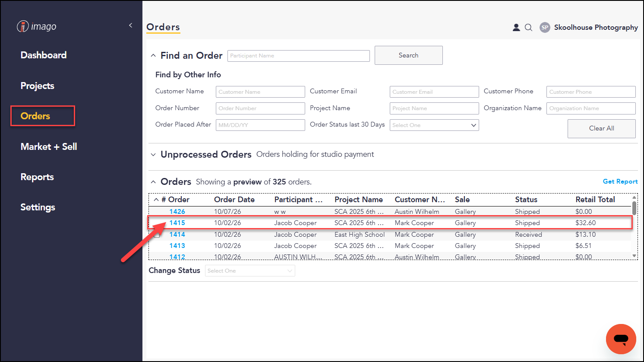Open order number 1415 link
This screenshot has width=644, height=362.
point(177,223)
